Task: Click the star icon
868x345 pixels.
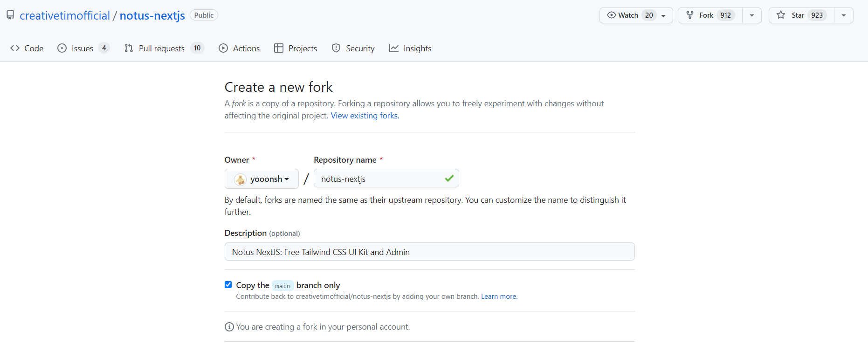Action: pyautogui.click(x=781, y=15)
